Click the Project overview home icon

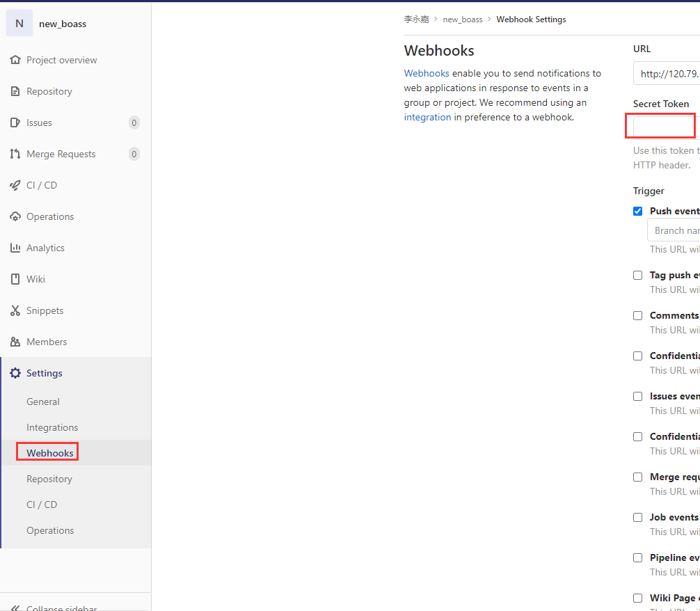pos(15,60)
